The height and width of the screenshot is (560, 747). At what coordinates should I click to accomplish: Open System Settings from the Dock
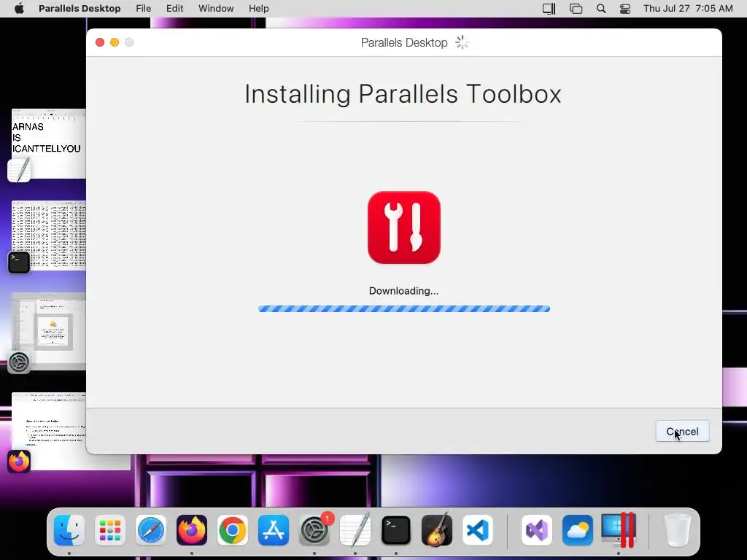point(314,530)
